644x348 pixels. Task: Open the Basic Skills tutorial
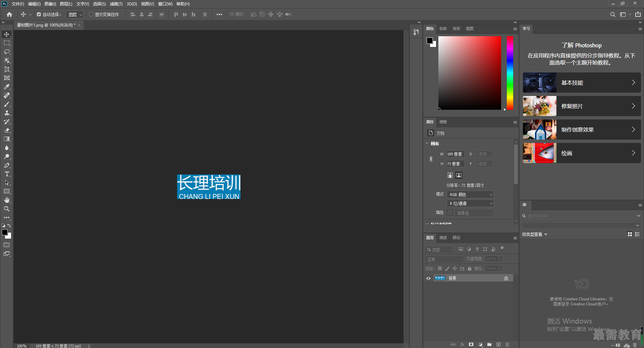(582, 83)
